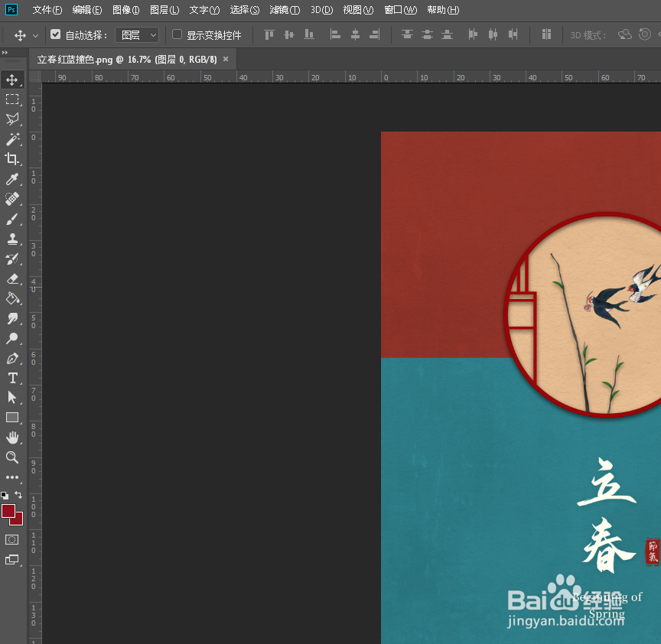
Task: Align top edges of layers
Action: (x=269, y=34)
